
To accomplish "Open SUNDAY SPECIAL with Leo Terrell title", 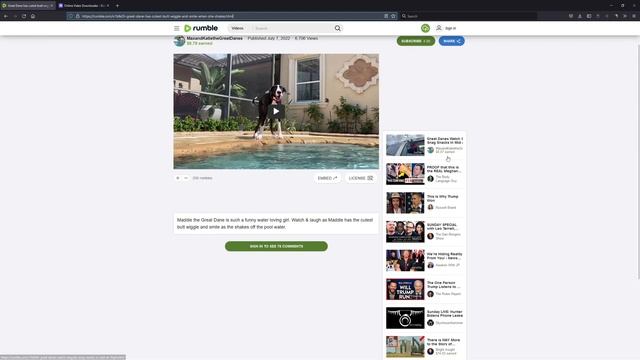I will (x=443, y=227).
